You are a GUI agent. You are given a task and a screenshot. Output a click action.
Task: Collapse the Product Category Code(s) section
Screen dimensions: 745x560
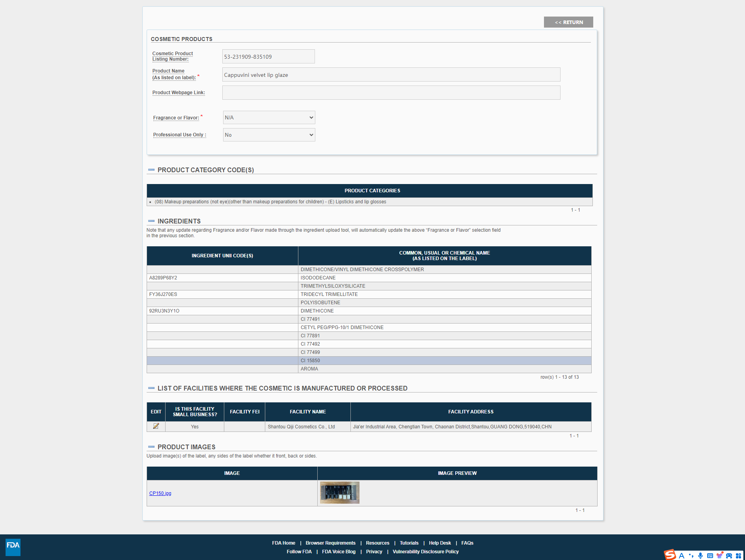151,170
